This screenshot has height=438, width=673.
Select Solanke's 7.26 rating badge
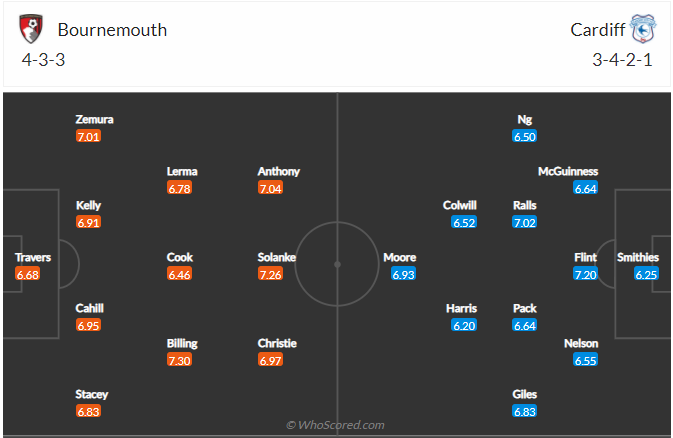[270, 274]
